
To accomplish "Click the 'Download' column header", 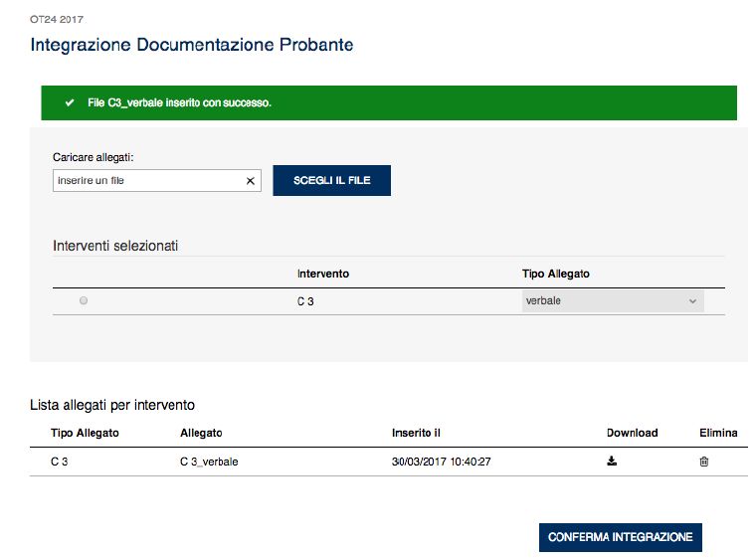I will [x=632, y=433].
